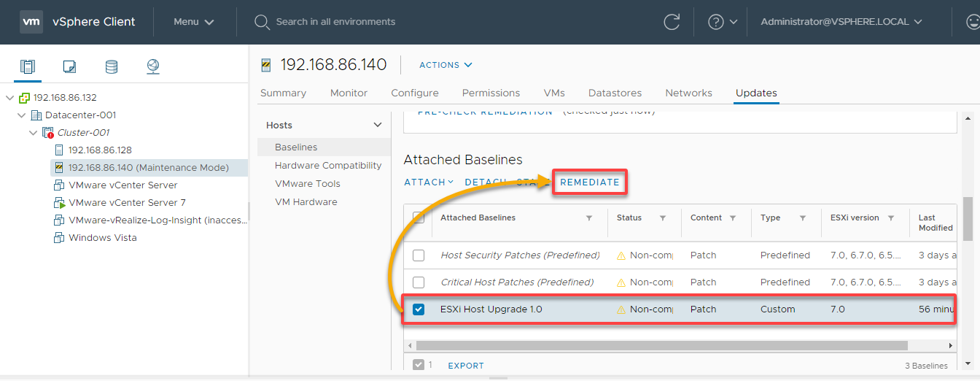
Task: Refresh the vSphere Client view
Action: (672, 22)
